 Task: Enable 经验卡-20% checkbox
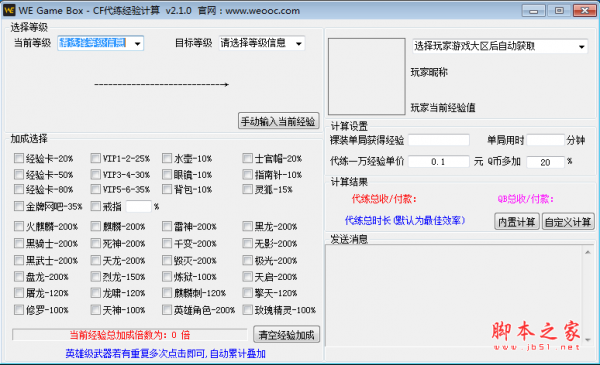pos(19,158)
